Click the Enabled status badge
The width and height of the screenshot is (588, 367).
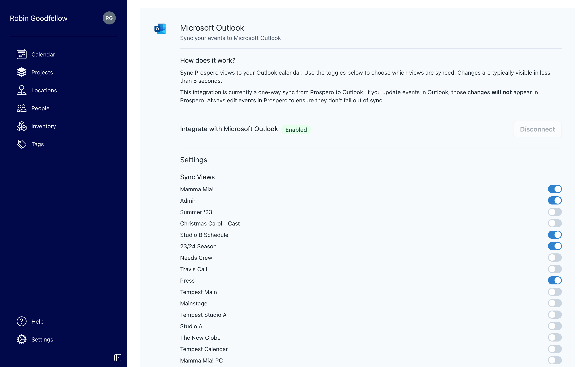click(296, 130)
